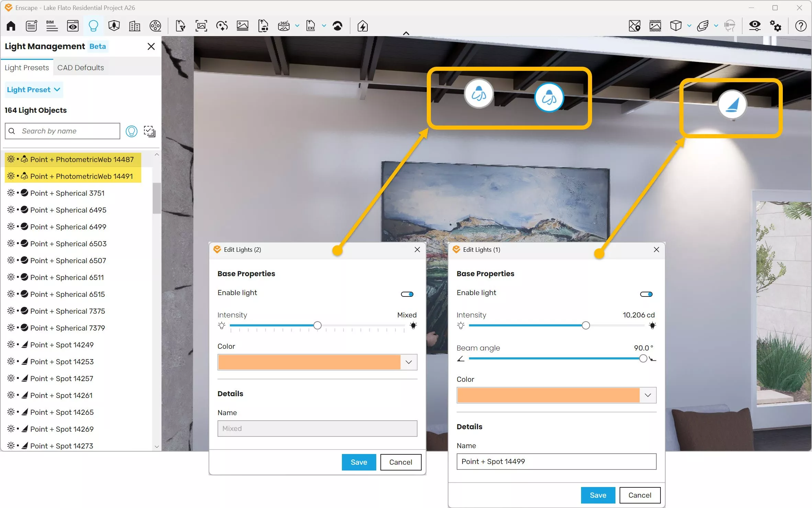Click the light list scrollbar up arrow
The height and width of the screenshot is (508, 812).
[x=157, y=155]
